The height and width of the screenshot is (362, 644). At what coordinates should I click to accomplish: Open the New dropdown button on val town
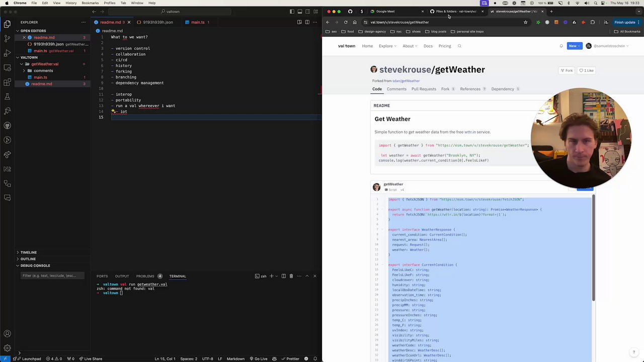(574, 46)
